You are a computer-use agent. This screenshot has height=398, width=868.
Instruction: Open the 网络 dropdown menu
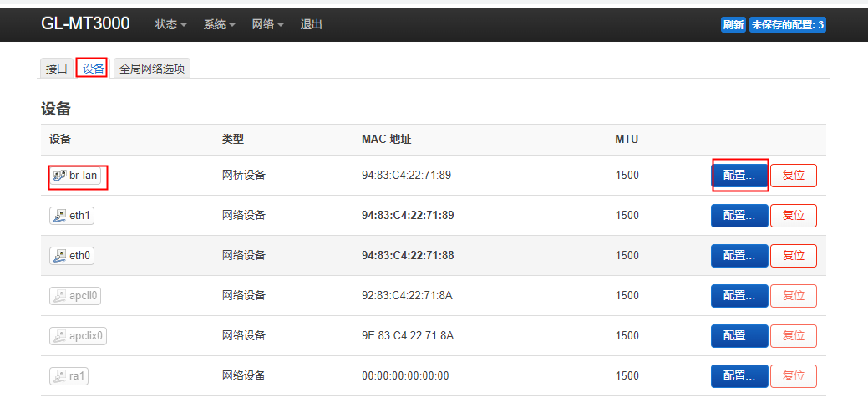tap(268, 24)
